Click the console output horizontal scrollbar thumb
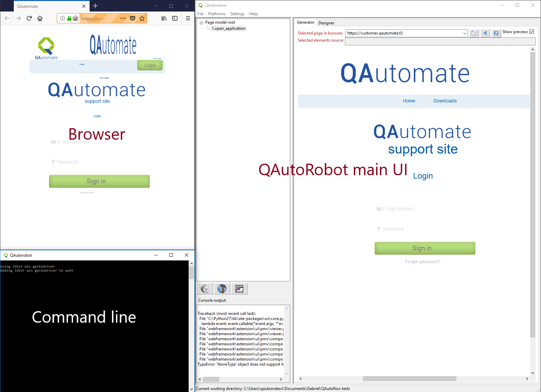Viewport: 541px width, 392px height. [211, 379]
